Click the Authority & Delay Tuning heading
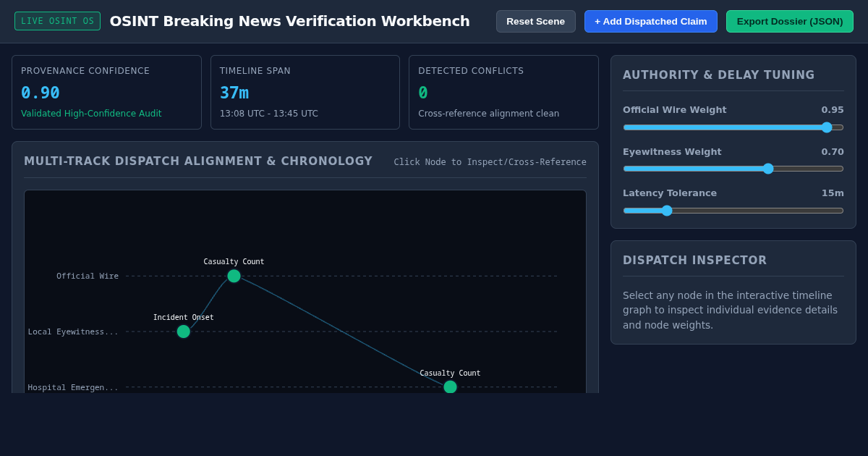Image resolution: width=868 pixels, height=456 pixels. (x=719, y=75)
